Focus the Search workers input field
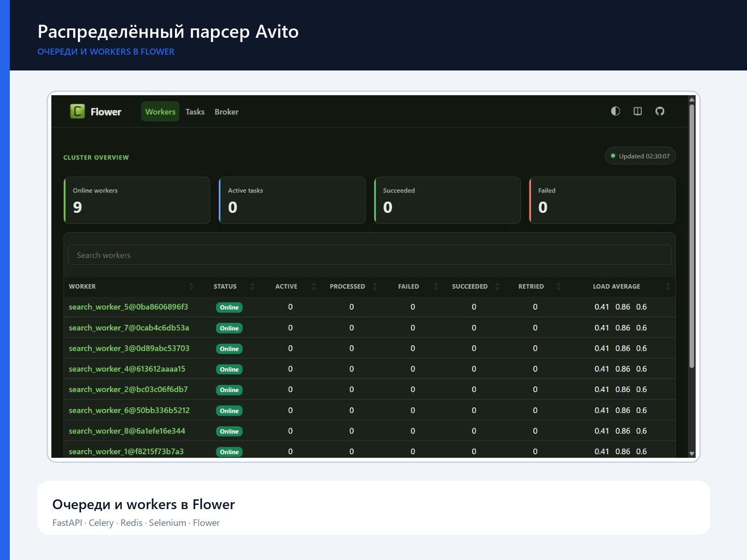This screenshot has height=560, width=747. click(370, 255)
